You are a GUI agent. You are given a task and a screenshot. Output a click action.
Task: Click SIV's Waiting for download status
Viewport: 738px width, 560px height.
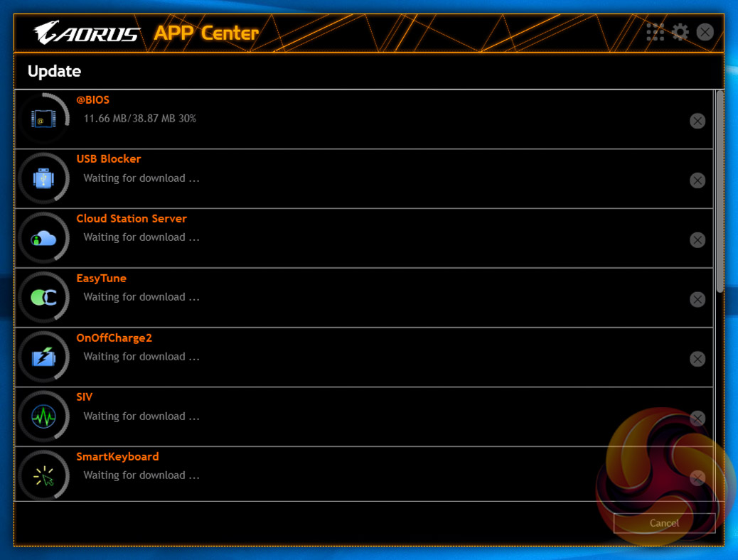pos(141,416)
